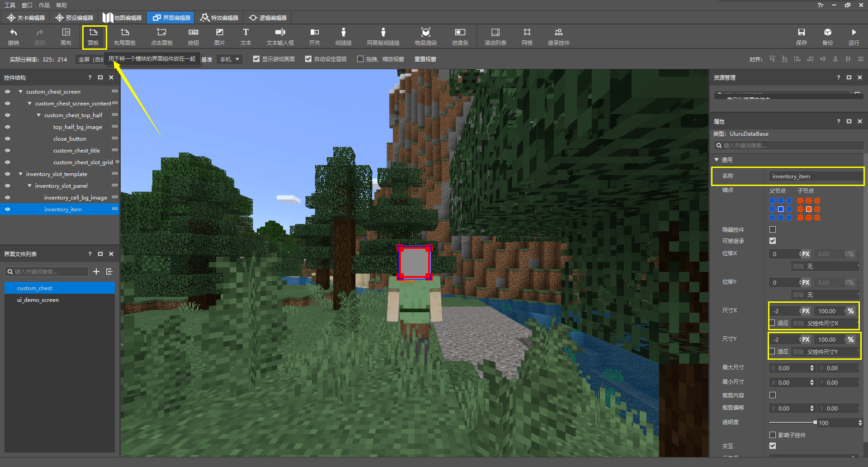Insert a 按钮 button control

(193, 37)
